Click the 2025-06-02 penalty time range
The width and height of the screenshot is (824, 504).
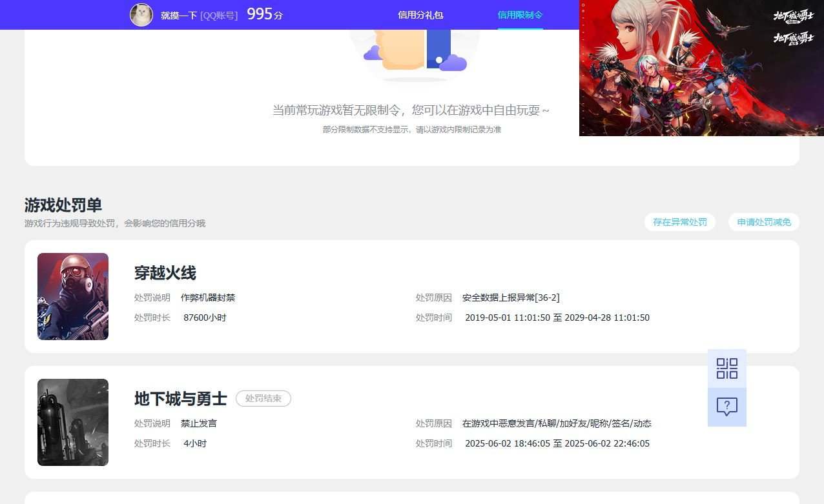coord(557,443)
